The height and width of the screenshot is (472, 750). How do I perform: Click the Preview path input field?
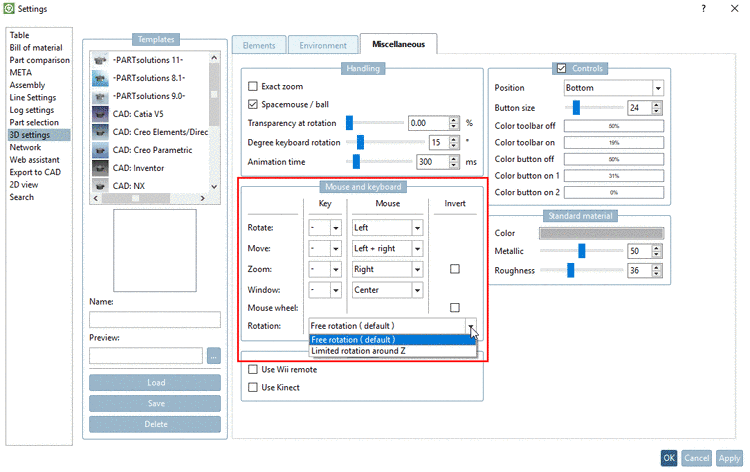coord(146,355)
